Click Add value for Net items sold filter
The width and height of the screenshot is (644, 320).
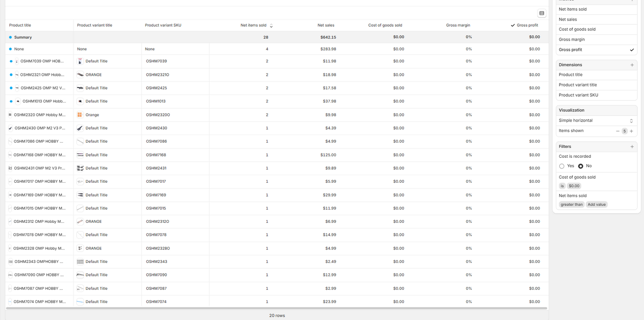(x=596, y=205)
